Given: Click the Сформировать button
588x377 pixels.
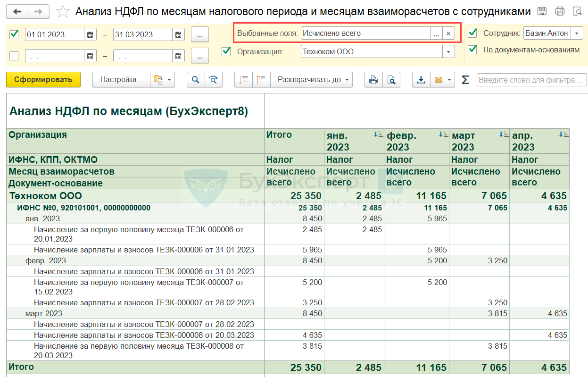Looking at the screenshot, I should click(x=43, y=80).
